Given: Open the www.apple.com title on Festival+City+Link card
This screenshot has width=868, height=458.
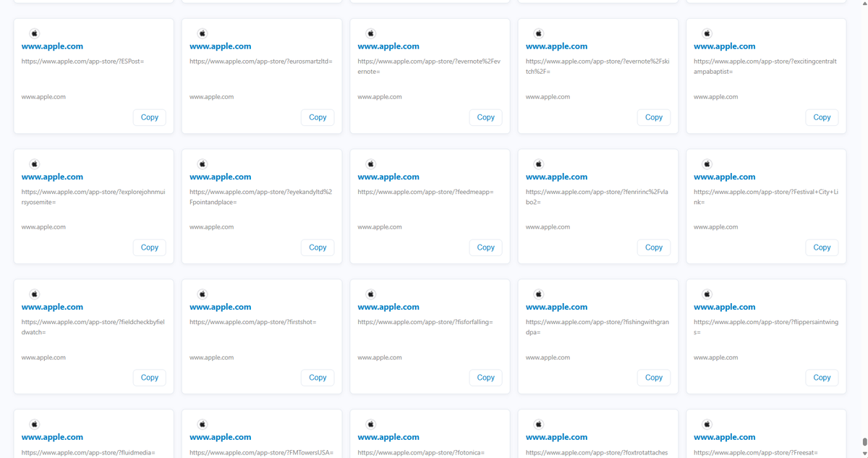Looking at the screenshot, I should tap(724, 177).
